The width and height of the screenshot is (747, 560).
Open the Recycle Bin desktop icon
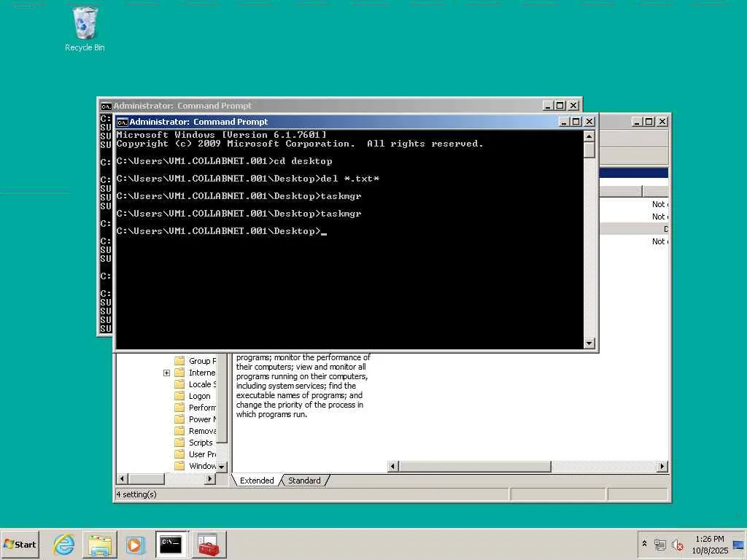[85, 28]
